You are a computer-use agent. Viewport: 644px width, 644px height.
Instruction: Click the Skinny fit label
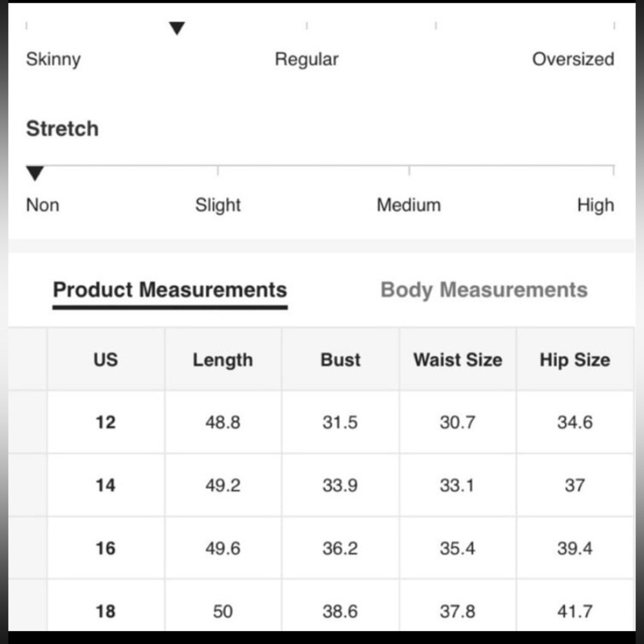pyautogui.click(x=53, y=60)
